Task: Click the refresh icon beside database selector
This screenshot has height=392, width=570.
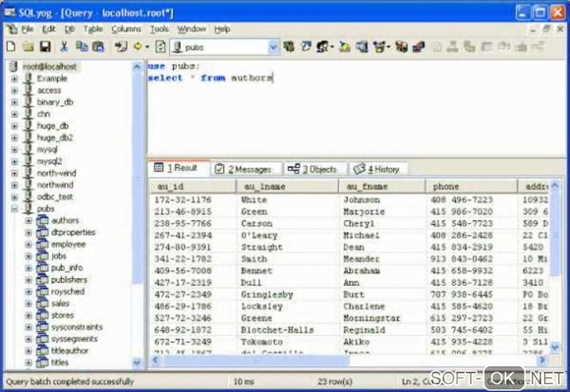Action: (160, 46)
